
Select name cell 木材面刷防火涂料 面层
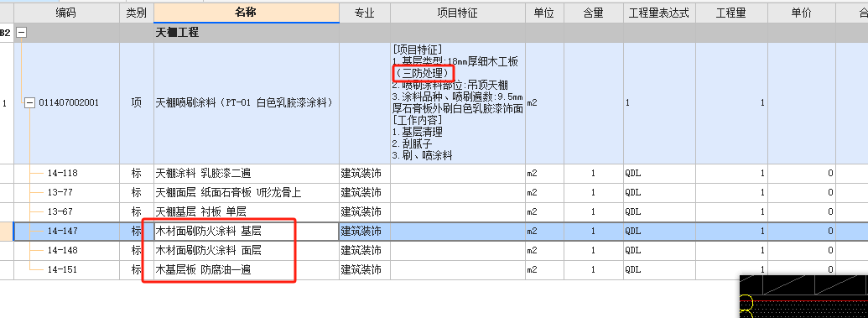(x=247, y=250)
